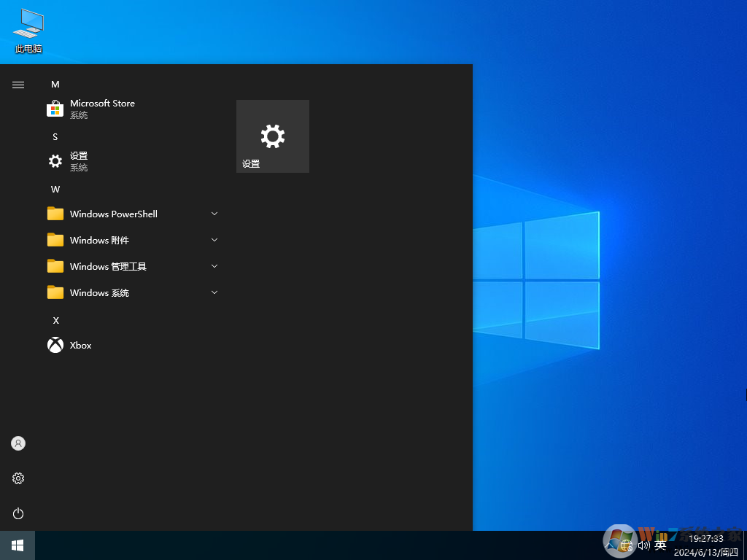Open 设置 in the S app group

(x=79, y=161)
